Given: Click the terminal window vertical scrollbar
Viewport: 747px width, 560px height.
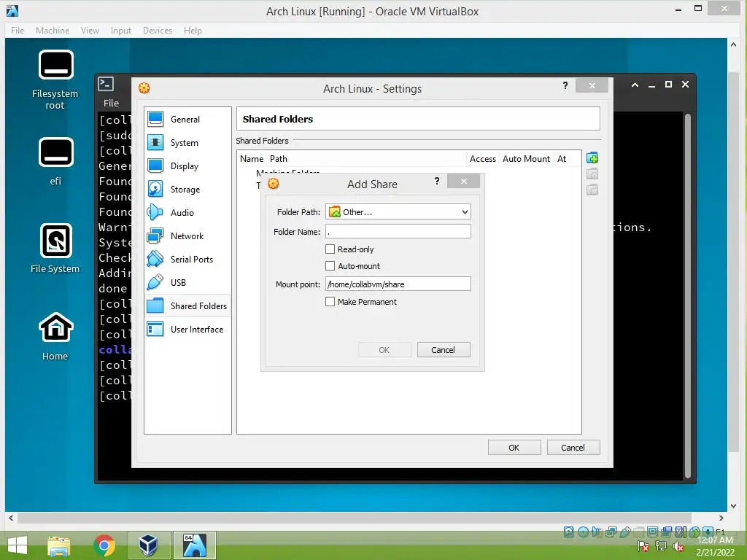Looking at the screenshot, I should coord(687,295).
